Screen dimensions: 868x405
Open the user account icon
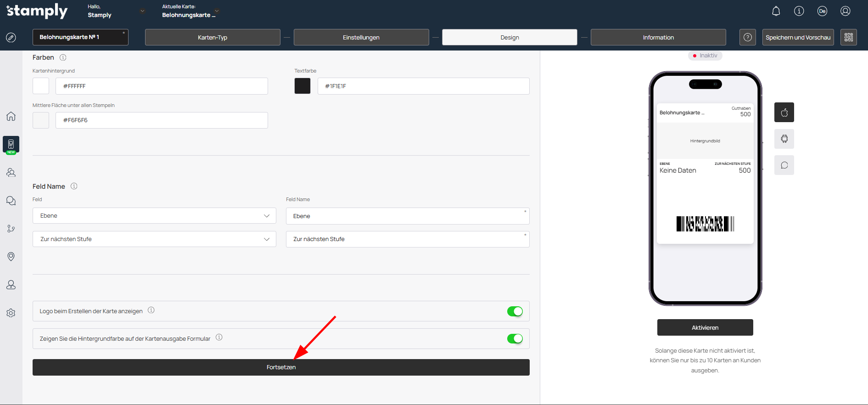coord(845,11)
